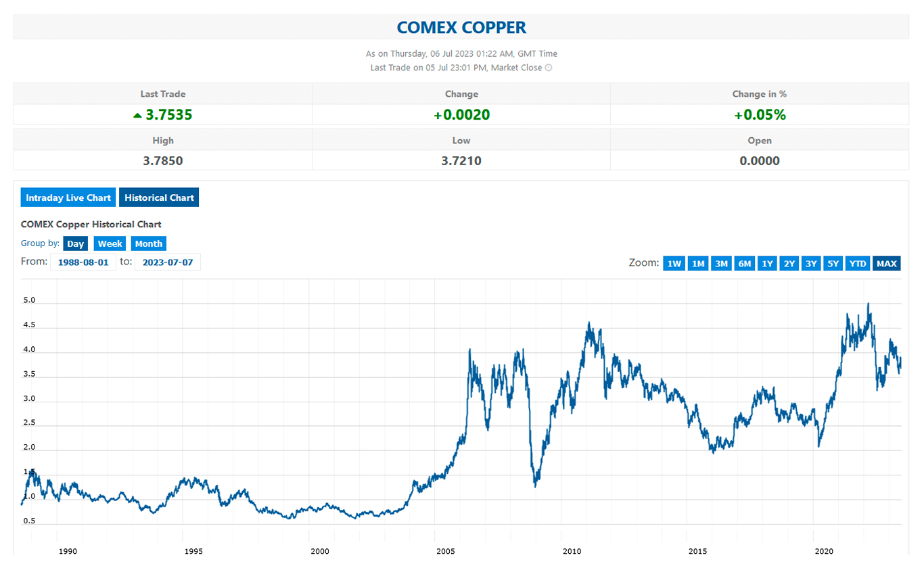Image resolution: width=924 pixels, height=568 pixels.
Task: Pick the 3Y zoom button
Action: tap(811, 264)
